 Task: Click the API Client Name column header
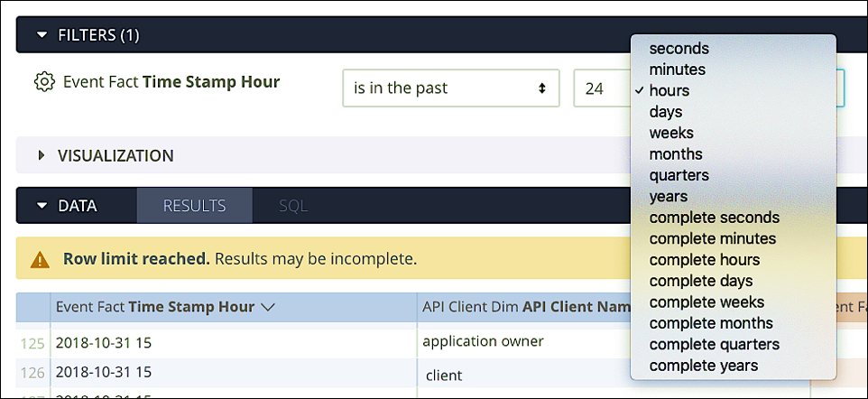[x=525, y=307]
